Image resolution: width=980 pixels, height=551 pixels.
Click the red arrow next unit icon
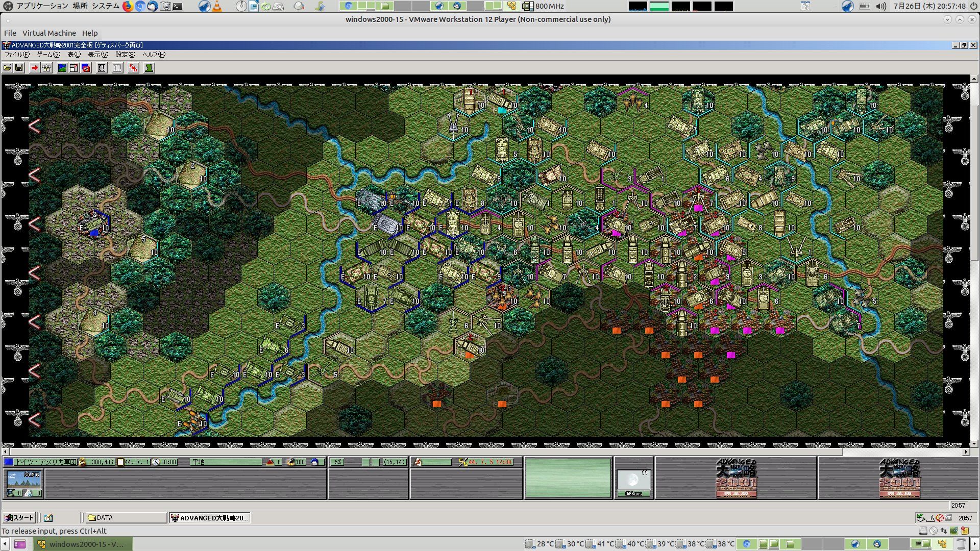coord(34,68)
